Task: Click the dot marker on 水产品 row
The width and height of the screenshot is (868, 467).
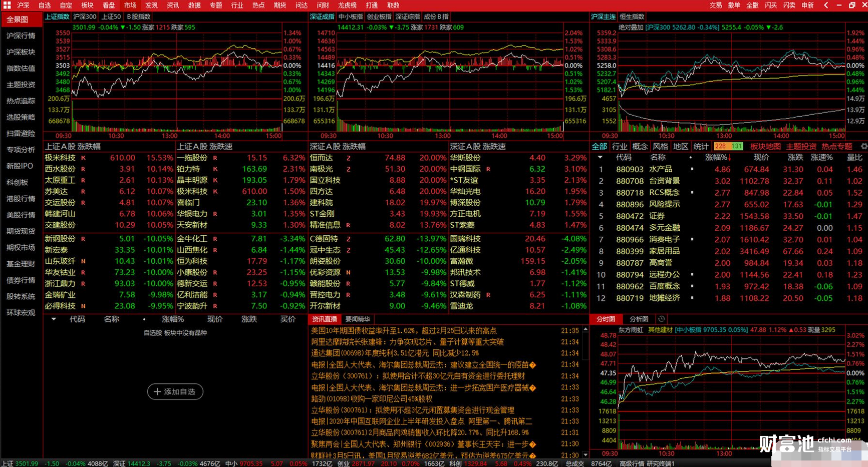Action: point(692,169)
